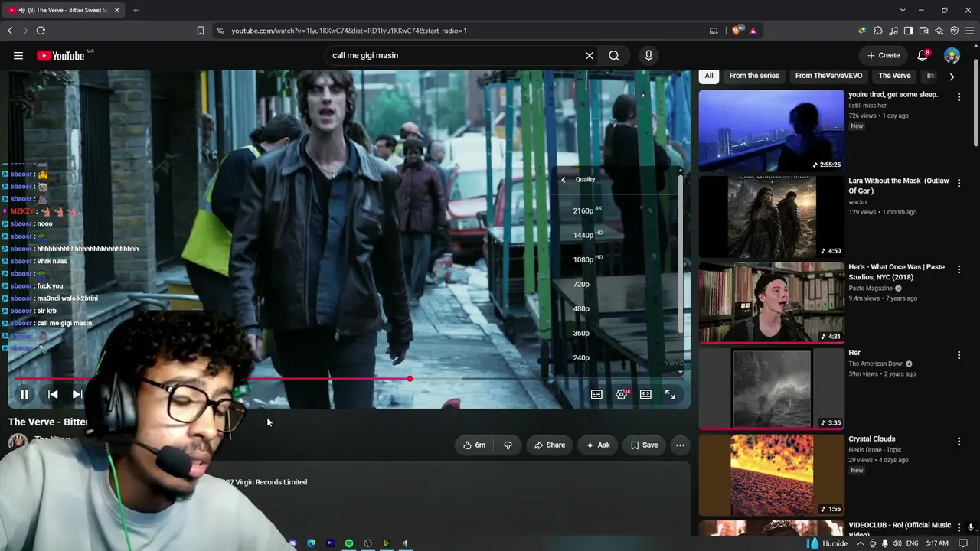The image size is (980, 551).
Task: Open Brave VPN shield icon
Action: (x=954, y=31)
